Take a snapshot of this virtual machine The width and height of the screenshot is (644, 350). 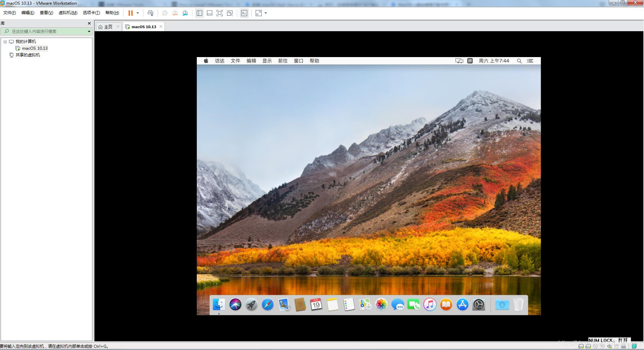164,13
